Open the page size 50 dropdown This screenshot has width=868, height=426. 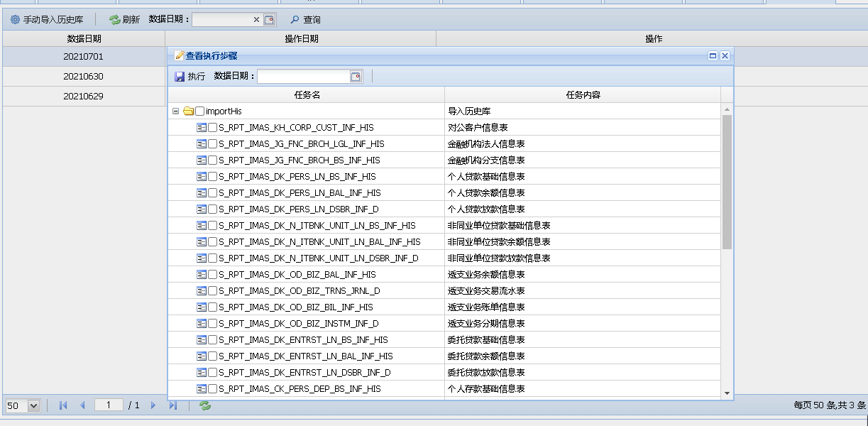pos(33,405)
